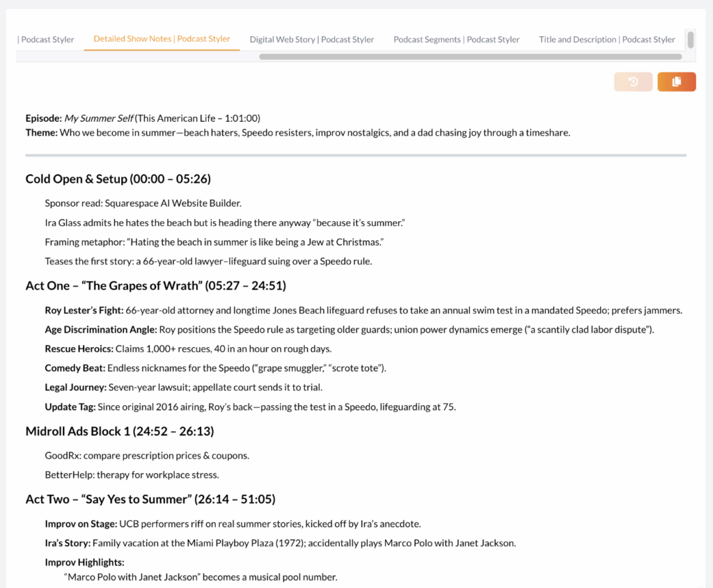
Task: Click the small vertical scrollbar beside the tabs
Action: [x=690, y=40]
